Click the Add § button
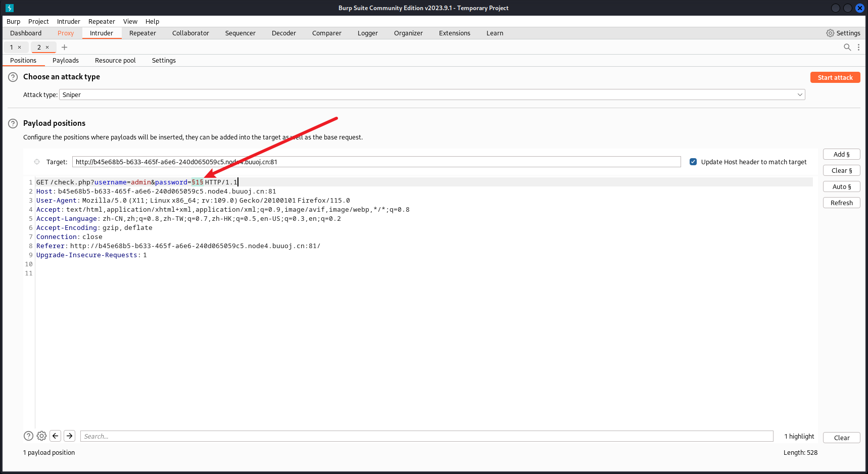Screen dimensions: 868x474 point(842,154)
